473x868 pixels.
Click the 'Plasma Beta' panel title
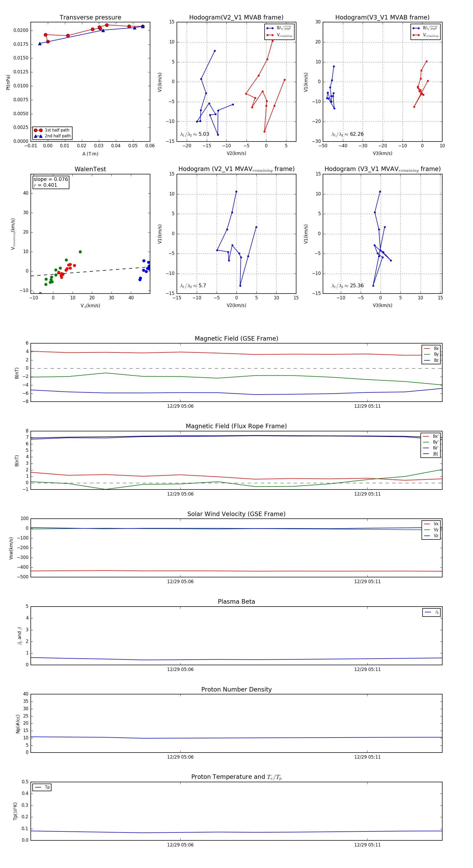(x=236, y=602)
